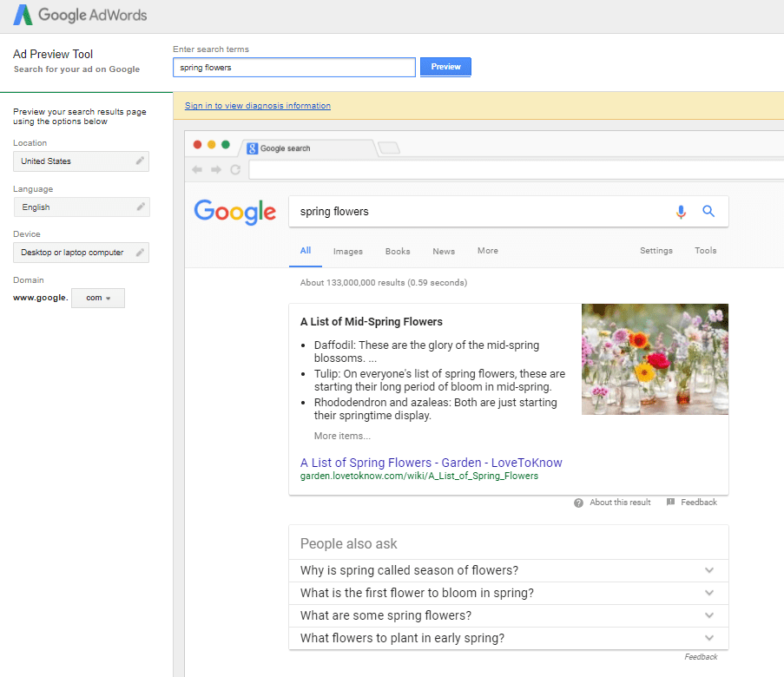Edit Device pencil icon

coord(140,252)
